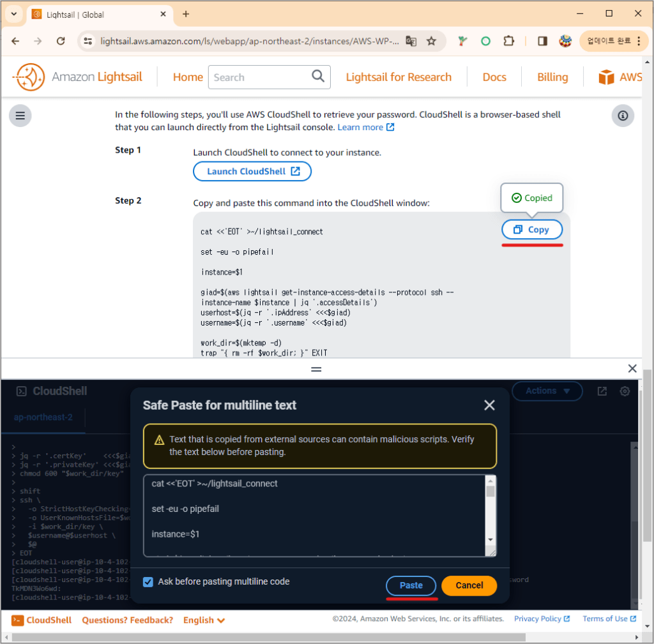
Task: Close the Safe Paste dialog
Action: (x=489, y=405)
